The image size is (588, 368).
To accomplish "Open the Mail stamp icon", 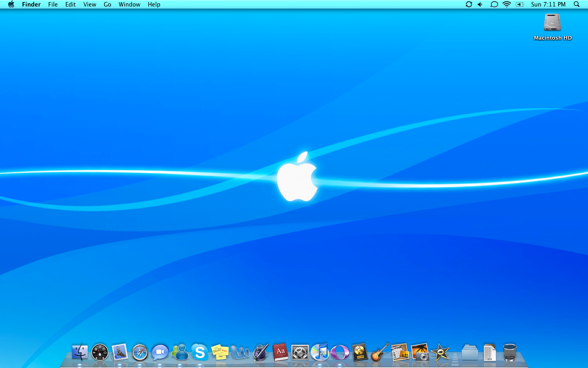I will coord(120,352).
